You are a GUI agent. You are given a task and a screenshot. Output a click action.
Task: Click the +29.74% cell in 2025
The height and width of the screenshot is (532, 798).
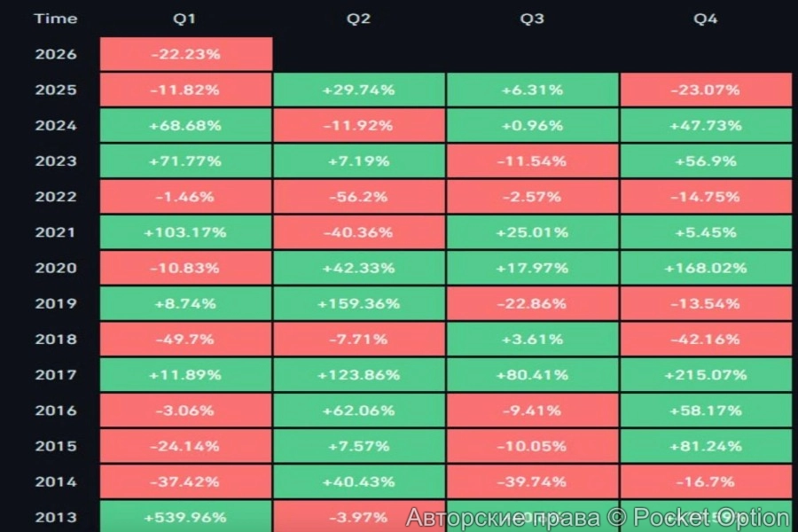358,90
